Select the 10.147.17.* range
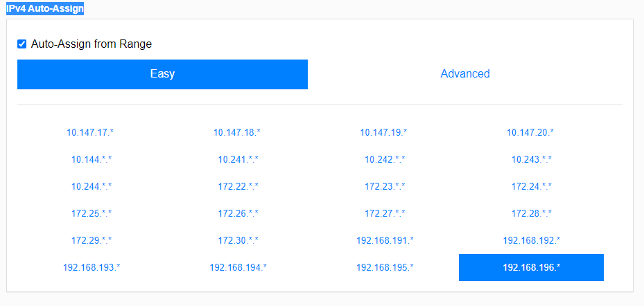Image resolution: width=644 pixels, height=306 pixels. (92, 132)
